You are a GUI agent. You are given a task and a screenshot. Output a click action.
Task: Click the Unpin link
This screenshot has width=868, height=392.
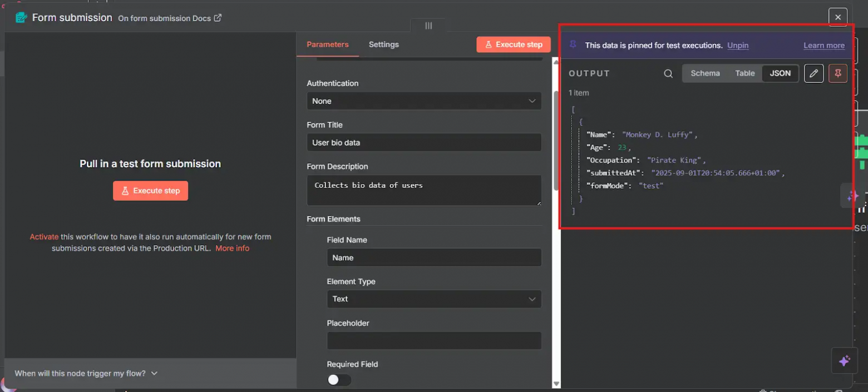tap(737, 46)
